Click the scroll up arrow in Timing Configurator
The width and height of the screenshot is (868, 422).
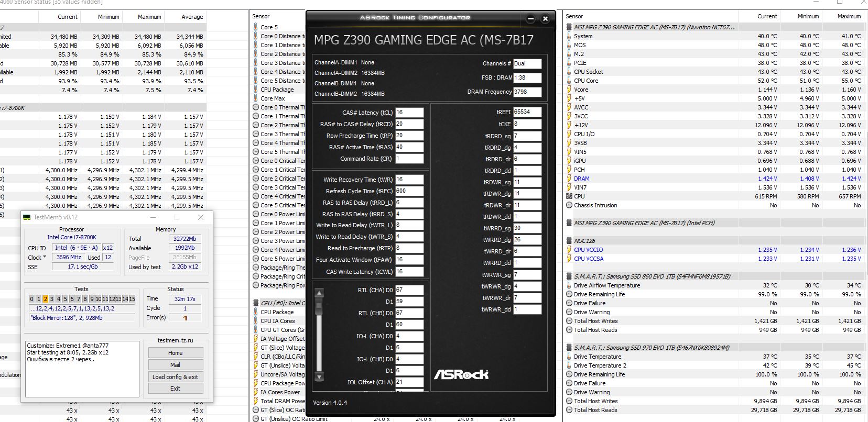coord(319,293)
